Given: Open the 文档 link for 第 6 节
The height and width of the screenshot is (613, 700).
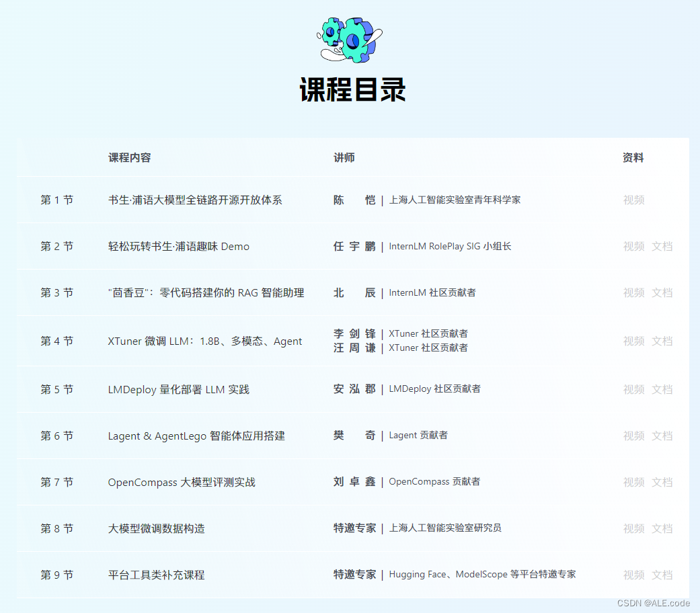Looking at the screenshot, I should tap(662, 436).
